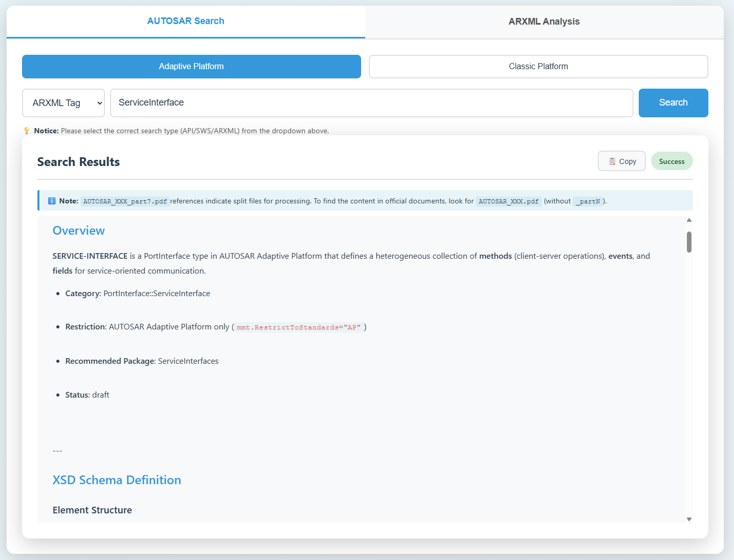The height and width of the screenshot is (560, 734).
Task: Click the clipboard icon on the Copy button
Action: [x=612, y=161]
